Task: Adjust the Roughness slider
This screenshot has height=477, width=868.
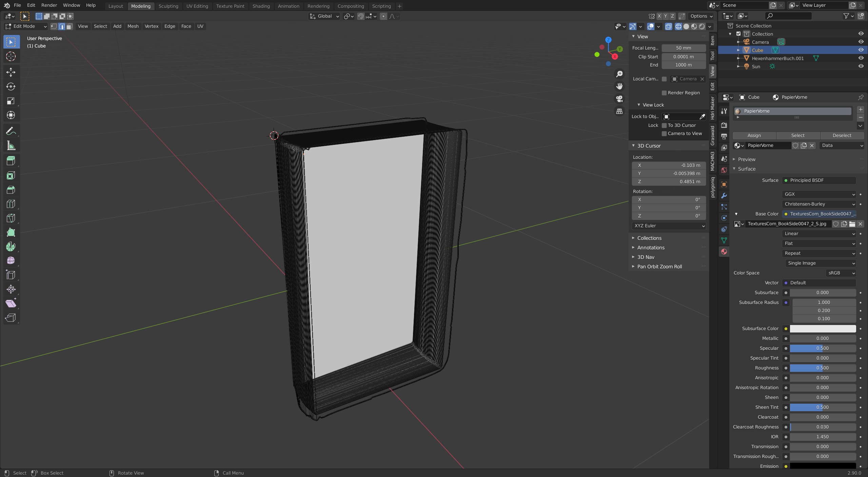Action: [x=822, y=368]
